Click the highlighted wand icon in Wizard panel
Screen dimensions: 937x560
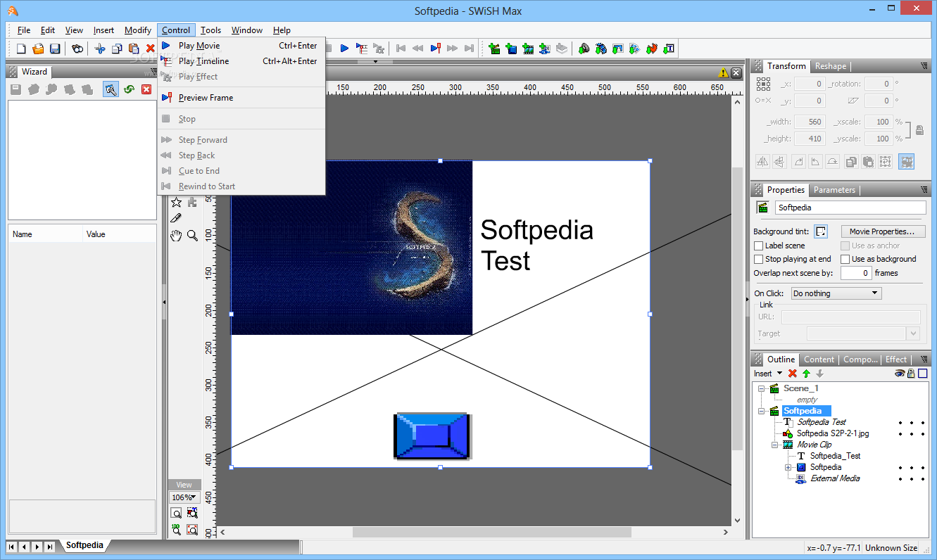(x=111, y=89)
